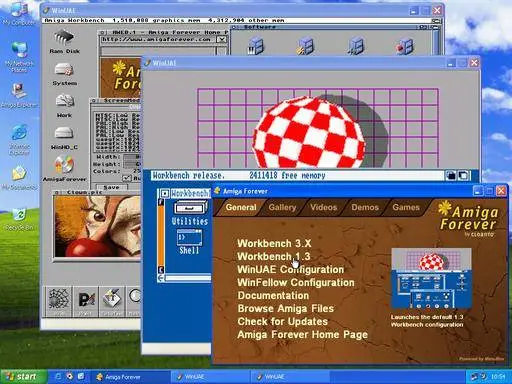Click the Recycle Bin desktop icon
Image resolution: width=512 pixels, height=384 pixels.
(19, 219)
